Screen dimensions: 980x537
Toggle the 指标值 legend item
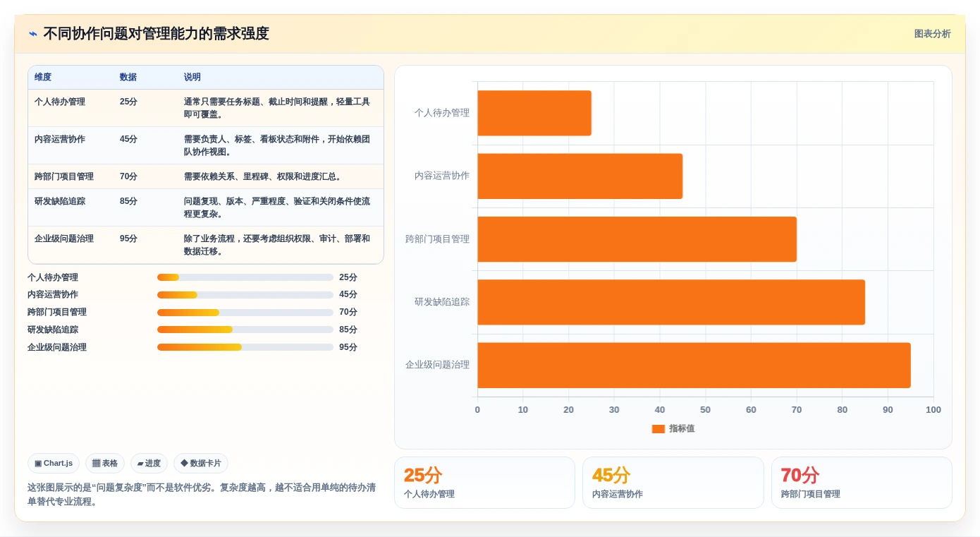click(x=673, y=428)
